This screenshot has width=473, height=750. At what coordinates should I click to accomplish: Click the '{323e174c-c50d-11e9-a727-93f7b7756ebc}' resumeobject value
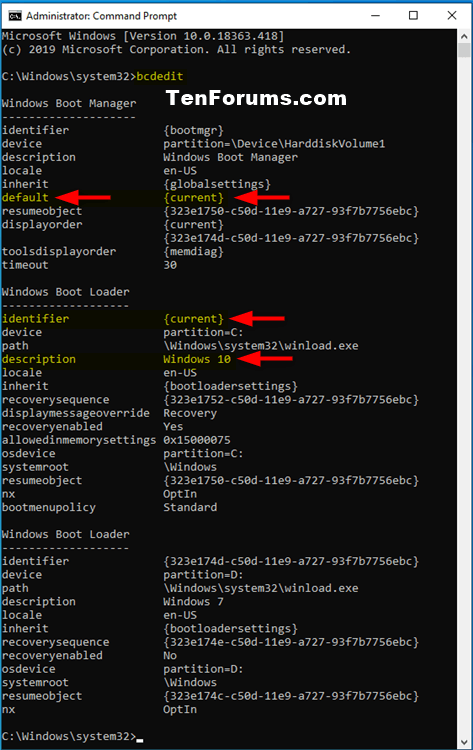tap(291, 696)
